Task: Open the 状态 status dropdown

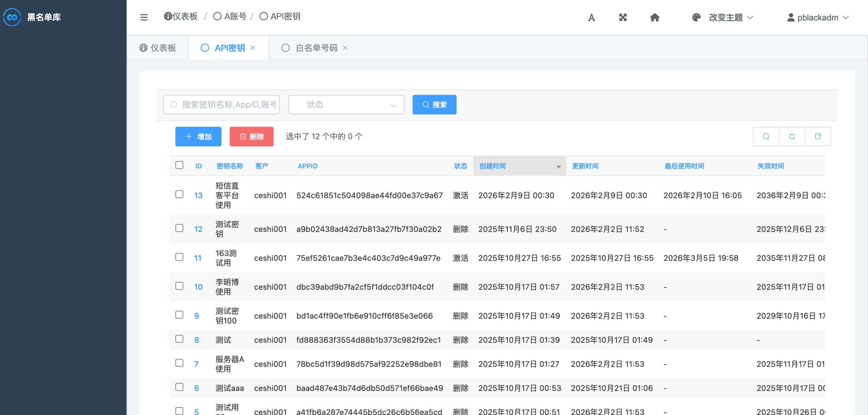Action: point(346,105)
